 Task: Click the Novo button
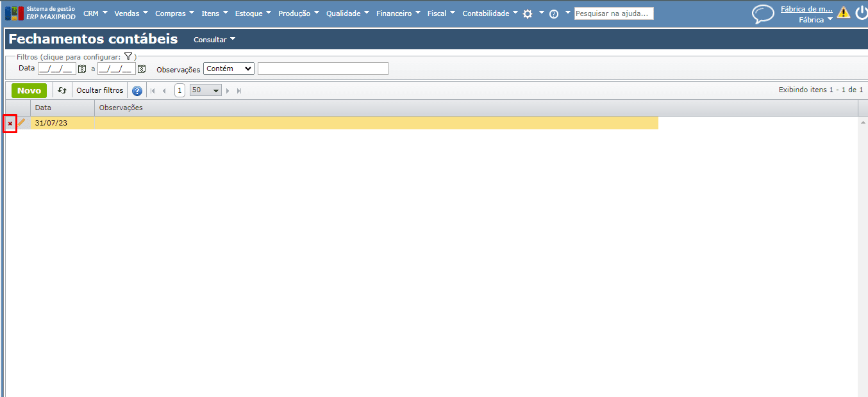point(29,90)
